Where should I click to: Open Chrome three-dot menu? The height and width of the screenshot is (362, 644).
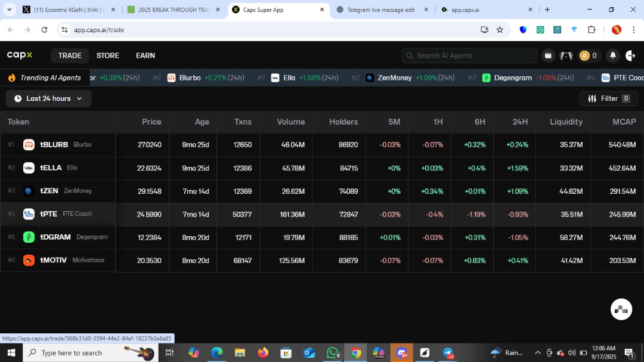633,30
